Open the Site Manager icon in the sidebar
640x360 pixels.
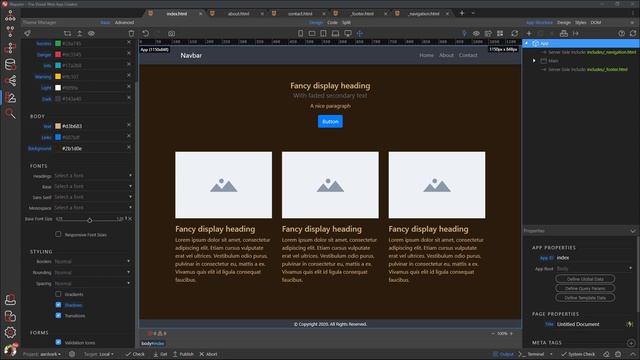coord(10,16)
